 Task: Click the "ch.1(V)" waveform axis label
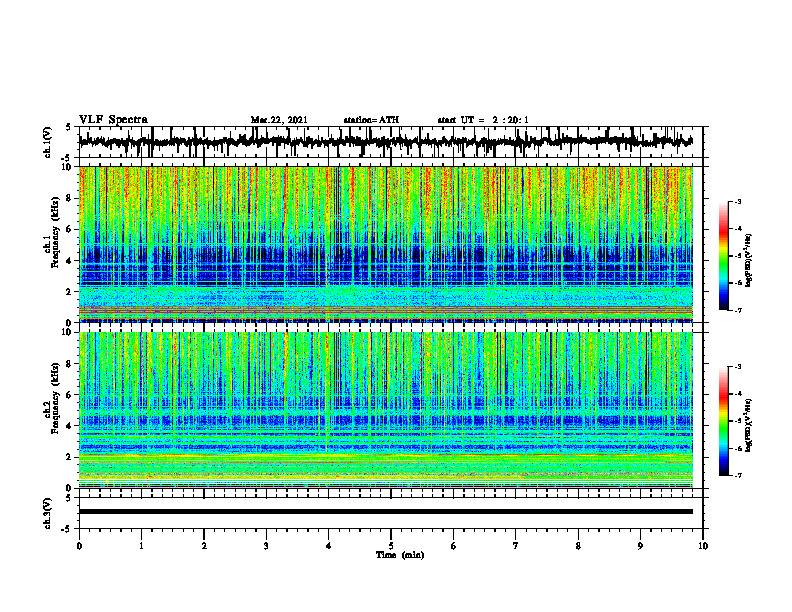point(48,142)
